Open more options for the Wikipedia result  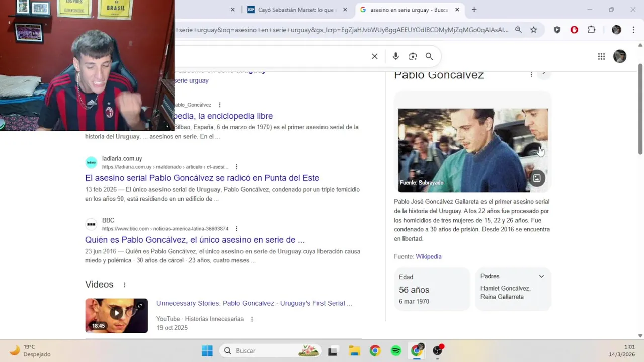[x=219, y=105]
